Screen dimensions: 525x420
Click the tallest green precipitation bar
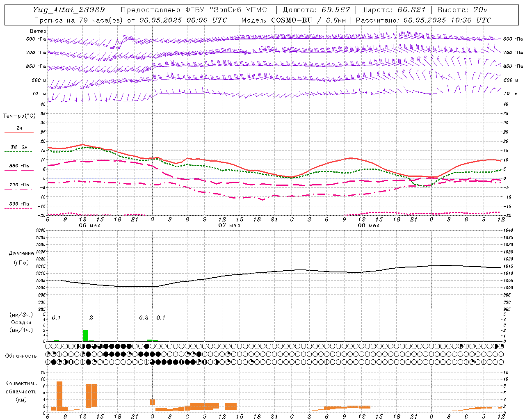85,336
